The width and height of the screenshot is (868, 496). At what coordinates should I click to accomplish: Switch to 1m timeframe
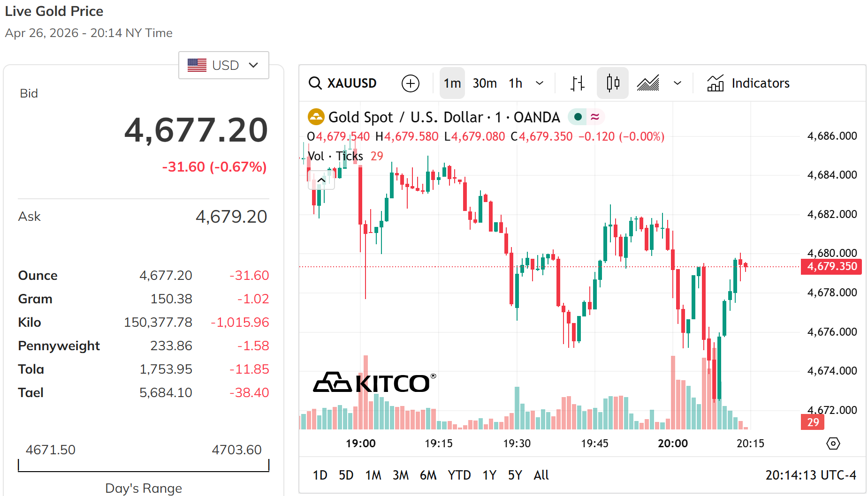(452, 83)
